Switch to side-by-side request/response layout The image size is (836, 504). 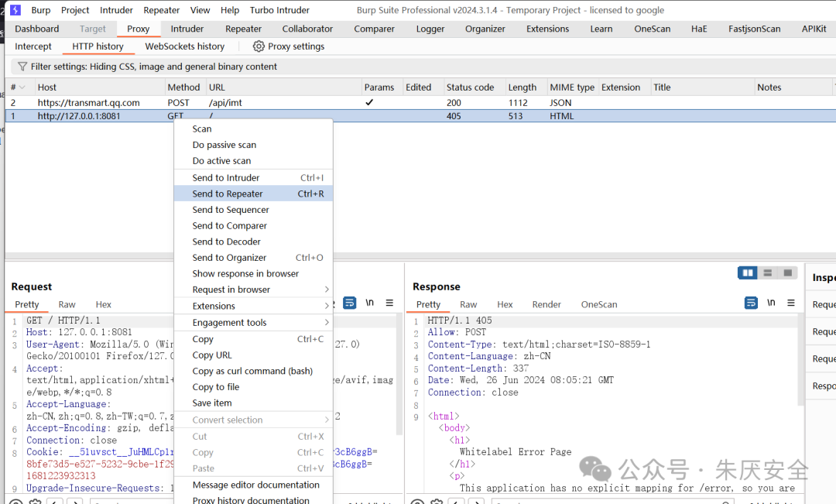(x=748, y=273)
